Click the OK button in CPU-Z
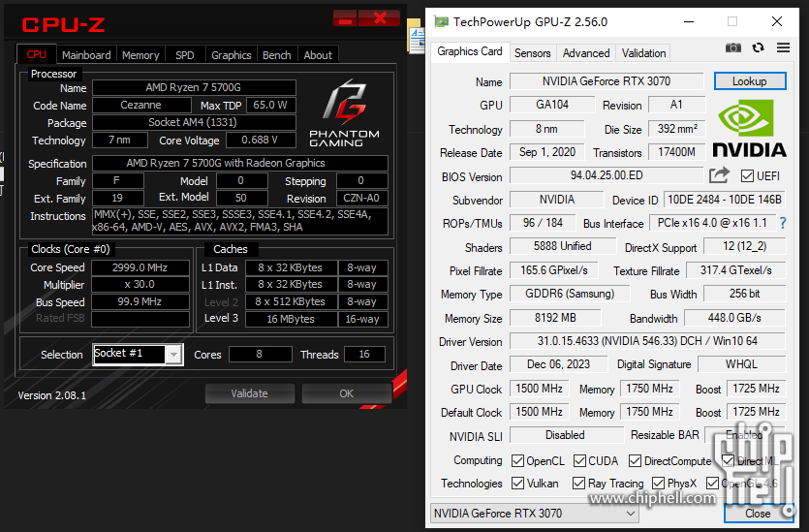This screenshot has width=809, height=532. (x=346, y=393)
